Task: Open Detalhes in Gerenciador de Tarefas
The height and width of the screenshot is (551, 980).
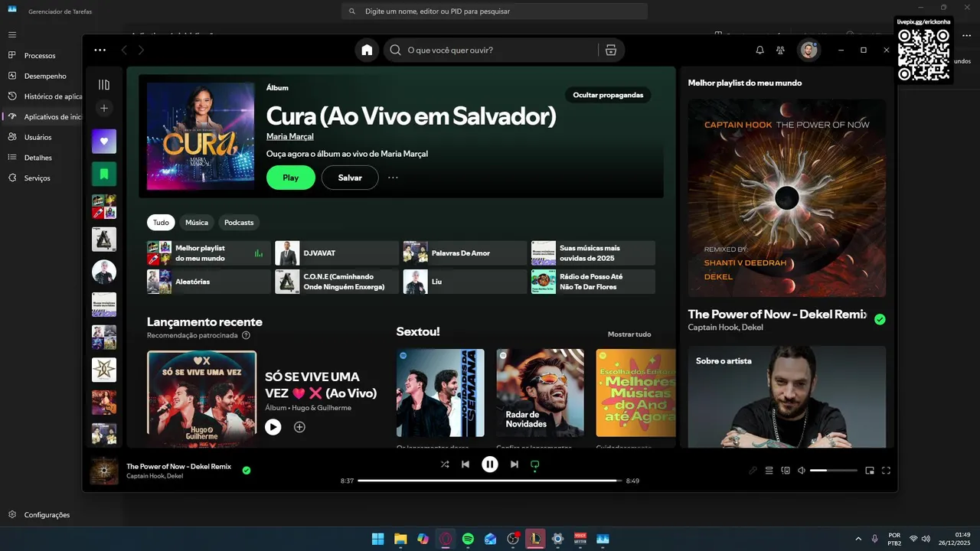Action: coord(38,158)
